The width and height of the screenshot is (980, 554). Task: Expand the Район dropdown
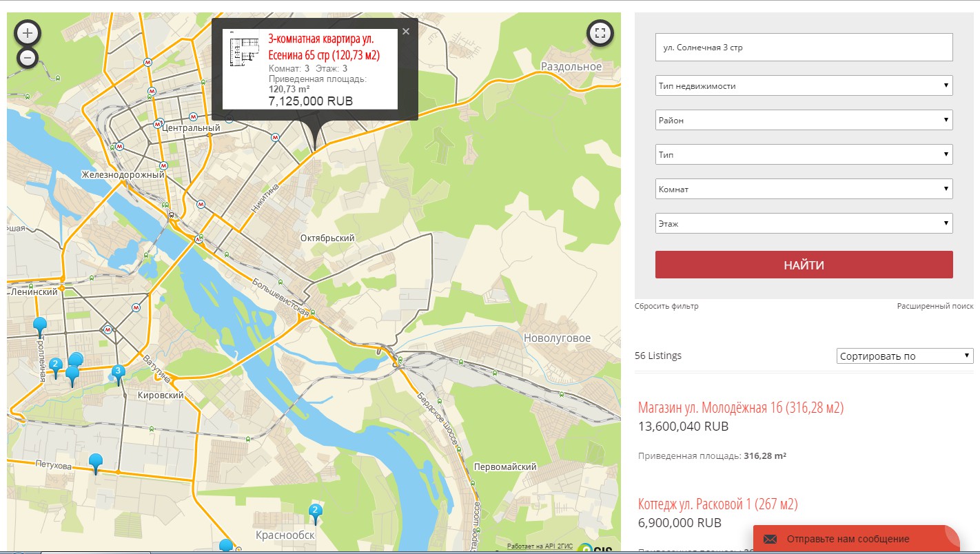pyautogui.click(x=804, y=120)
